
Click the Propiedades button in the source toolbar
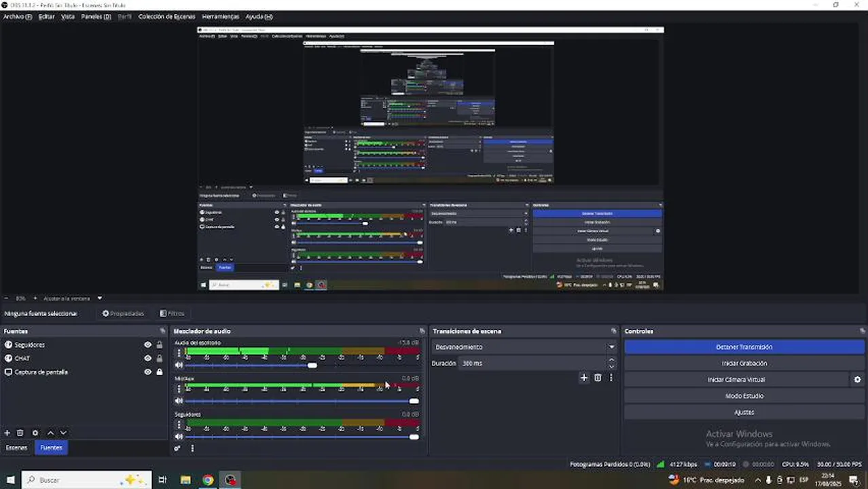[x=124, y=314]
